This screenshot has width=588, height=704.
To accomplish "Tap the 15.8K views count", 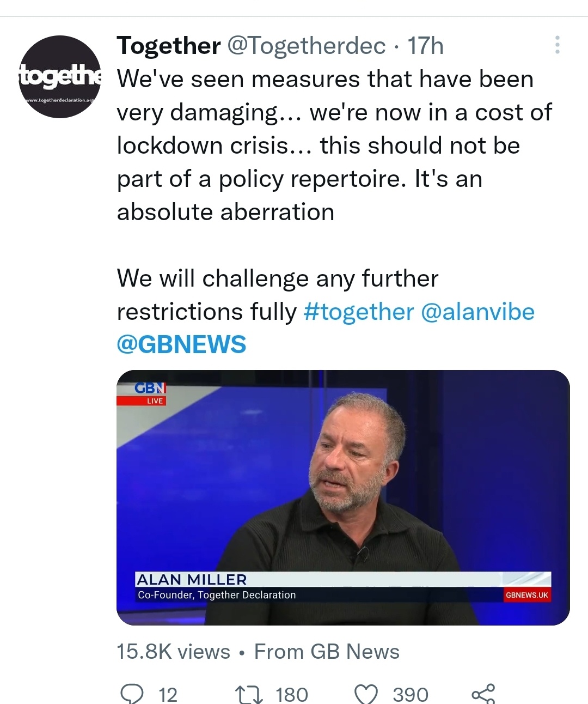I will [x=174, y=651].
